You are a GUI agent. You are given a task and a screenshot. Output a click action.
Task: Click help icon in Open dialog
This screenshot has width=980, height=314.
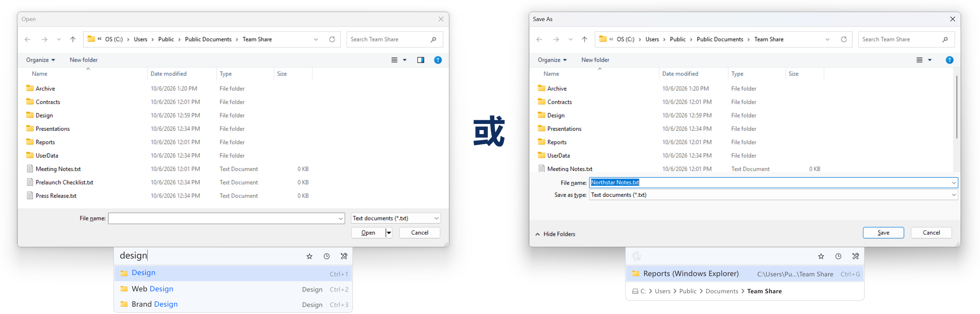pos(438,60)
